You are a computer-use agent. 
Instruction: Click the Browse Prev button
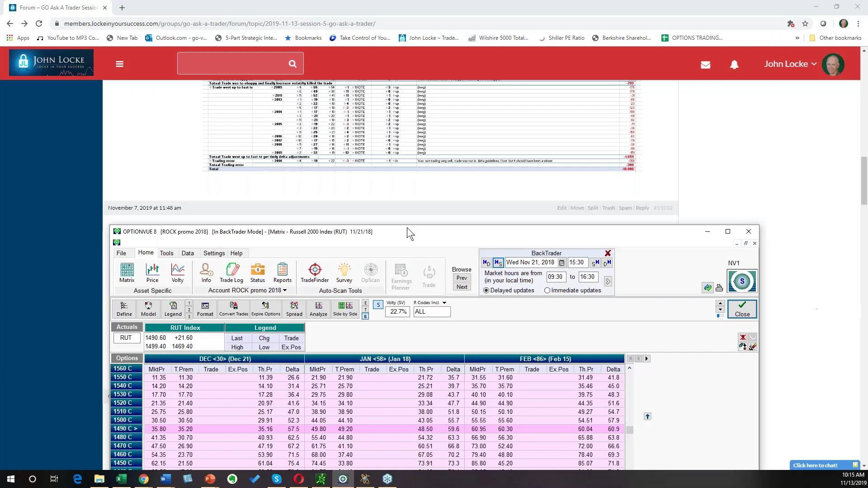point(462,278)
